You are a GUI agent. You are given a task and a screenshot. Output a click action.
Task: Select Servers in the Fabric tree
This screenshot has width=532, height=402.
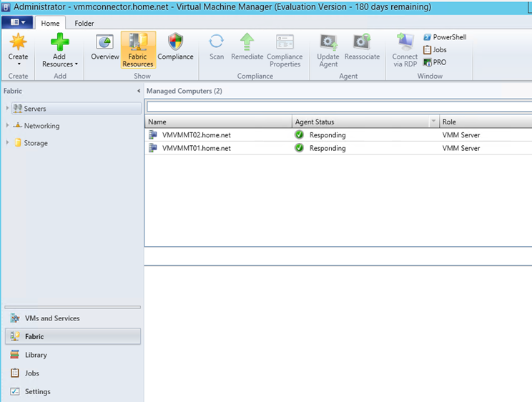77,108
